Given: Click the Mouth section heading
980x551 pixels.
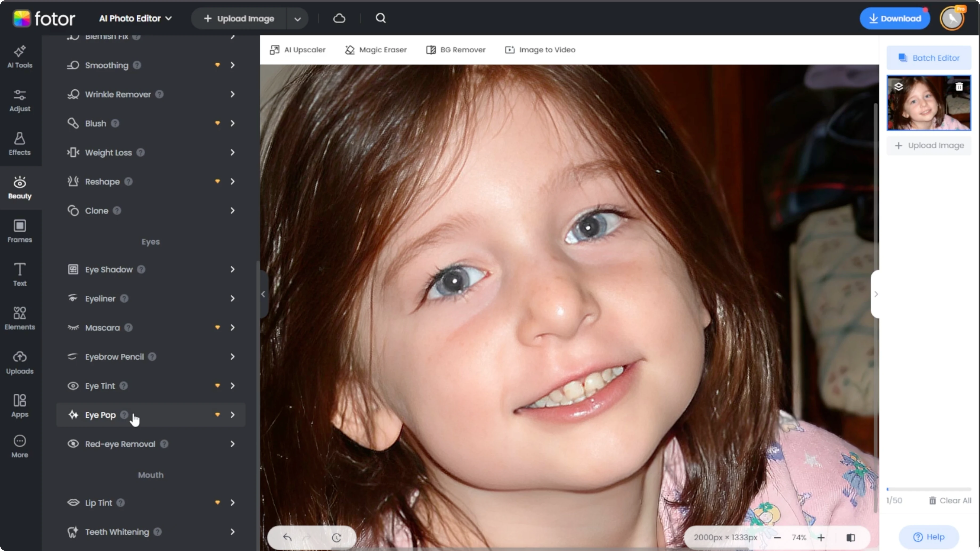Looking at the screenshot, I should 151,475.
